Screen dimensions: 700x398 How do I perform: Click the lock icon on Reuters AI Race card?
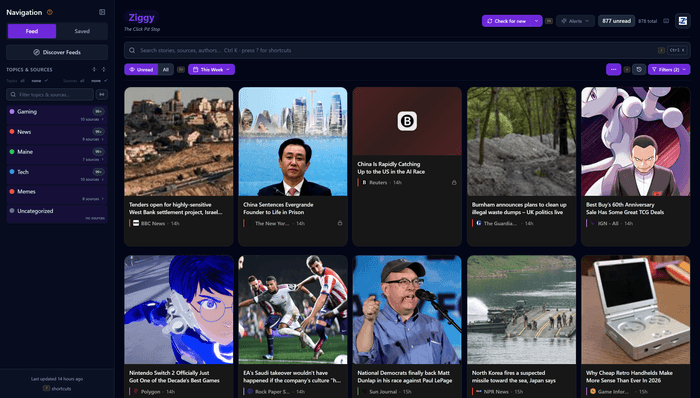(454, 182)
